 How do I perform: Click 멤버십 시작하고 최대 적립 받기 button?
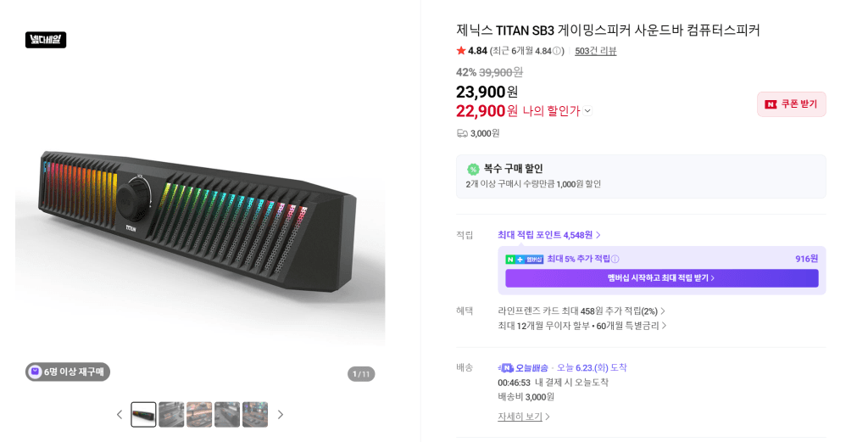(661, 278)
